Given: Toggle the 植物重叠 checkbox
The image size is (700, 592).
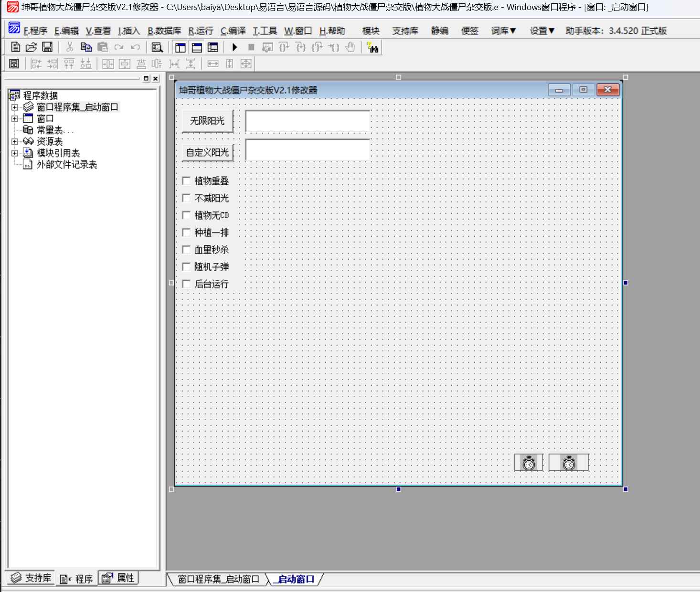Looking at the screenshot, I should (186, 181).
